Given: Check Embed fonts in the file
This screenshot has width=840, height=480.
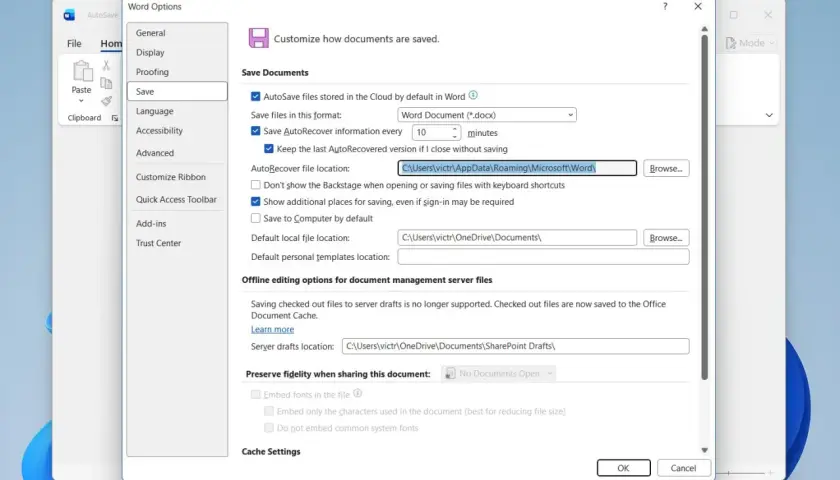Looking at the screenshot, I should 256,394.
